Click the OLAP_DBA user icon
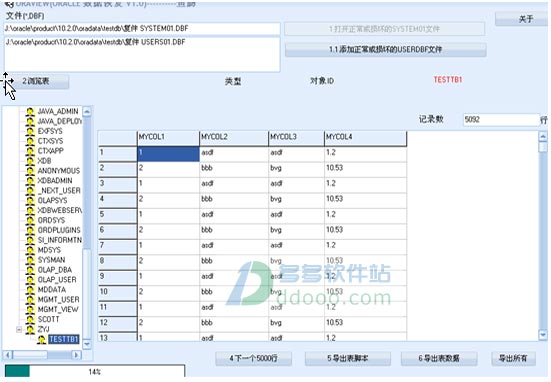Viewport: 551px width, 382px height. [x=30, y=270]
